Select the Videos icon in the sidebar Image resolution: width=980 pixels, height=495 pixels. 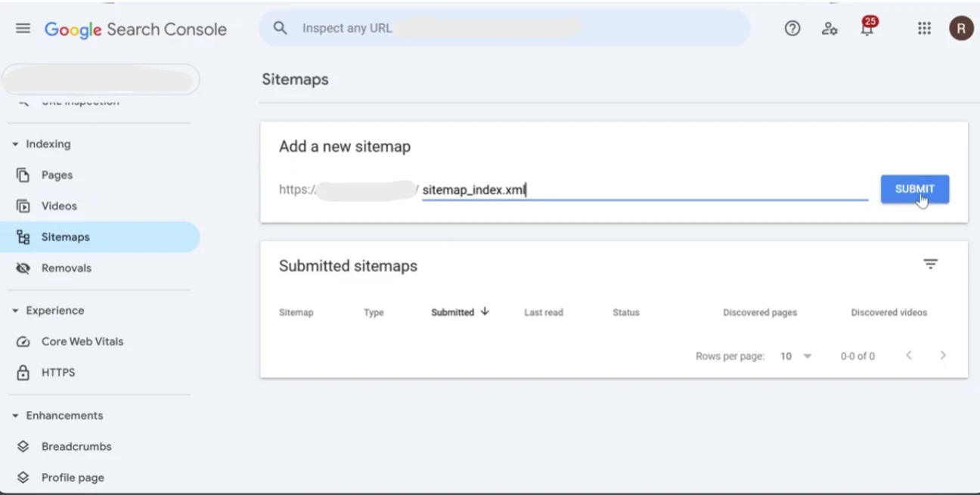23,206
